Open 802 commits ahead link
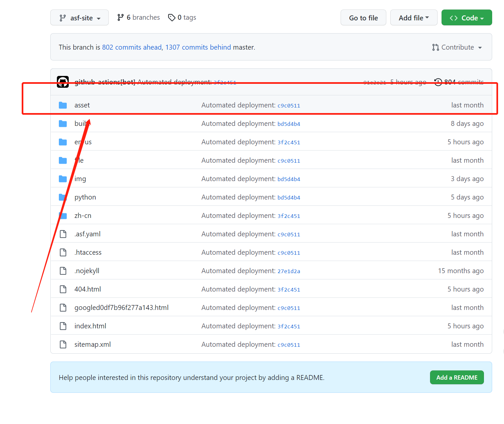The height and width of the screenshot is (424, 504). (132, 47)
